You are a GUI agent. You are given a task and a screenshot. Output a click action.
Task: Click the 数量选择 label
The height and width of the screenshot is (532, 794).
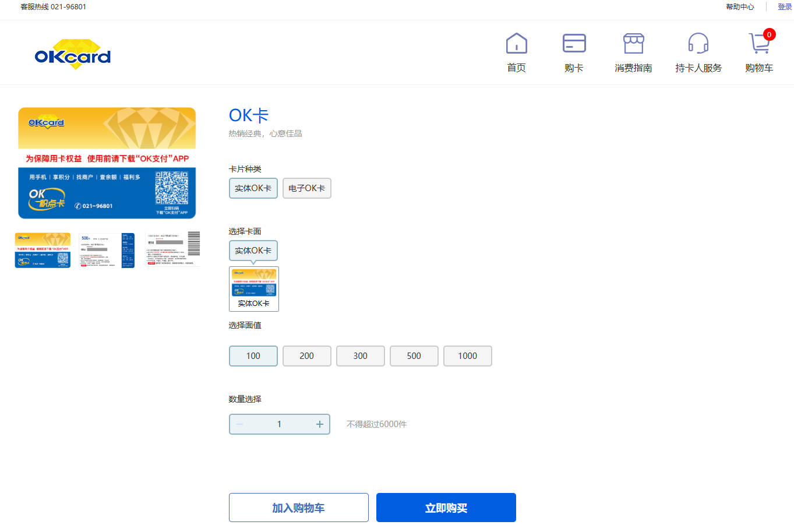[245, 399]
